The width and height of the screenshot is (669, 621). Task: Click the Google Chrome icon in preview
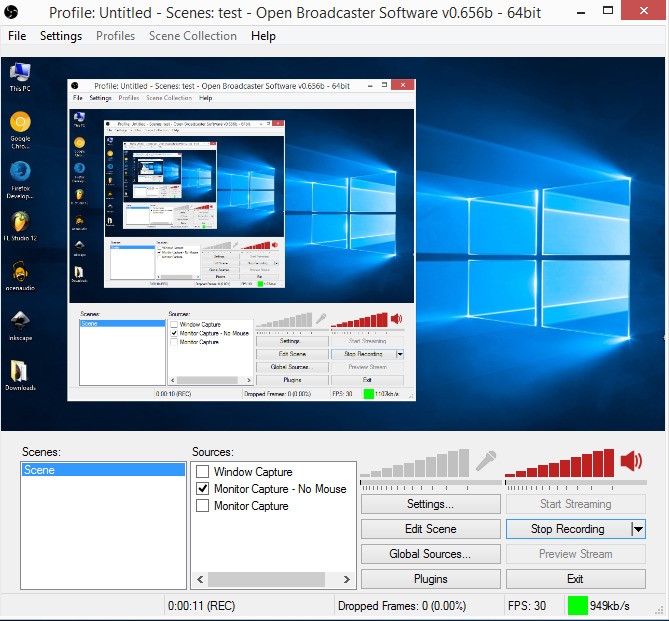[20, 122]
